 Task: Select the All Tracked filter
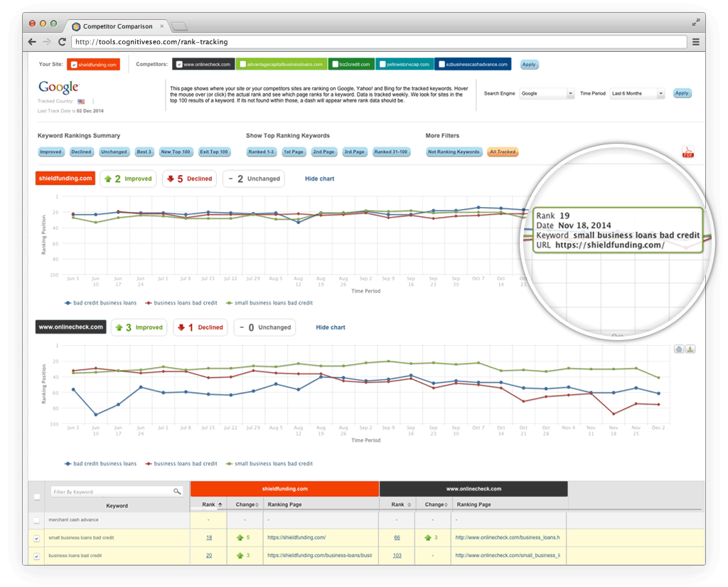[x=503, y=152]
